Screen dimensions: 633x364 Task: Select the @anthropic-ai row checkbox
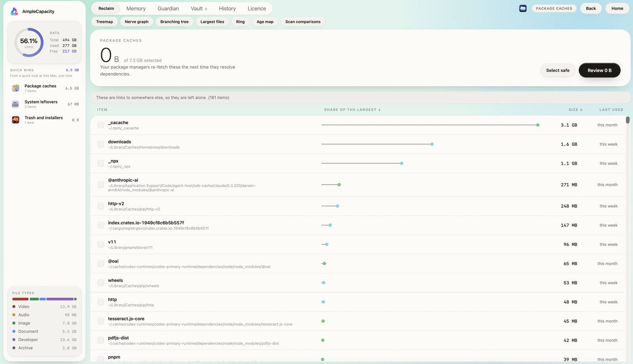pos(101,185)
